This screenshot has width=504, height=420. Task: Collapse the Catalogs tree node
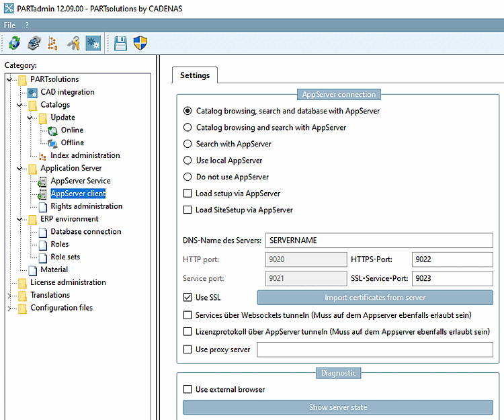[19, 105]
